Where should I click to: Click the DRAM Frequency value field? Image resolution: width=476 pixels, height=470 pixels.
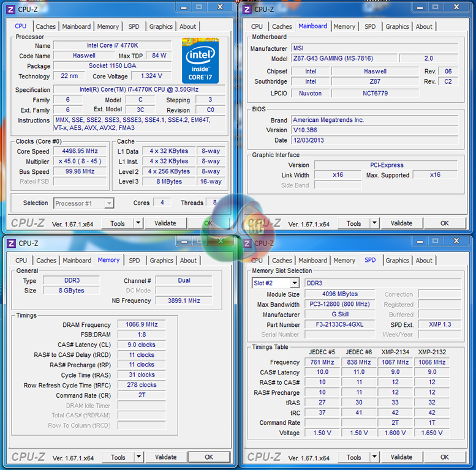click(142, 324)
